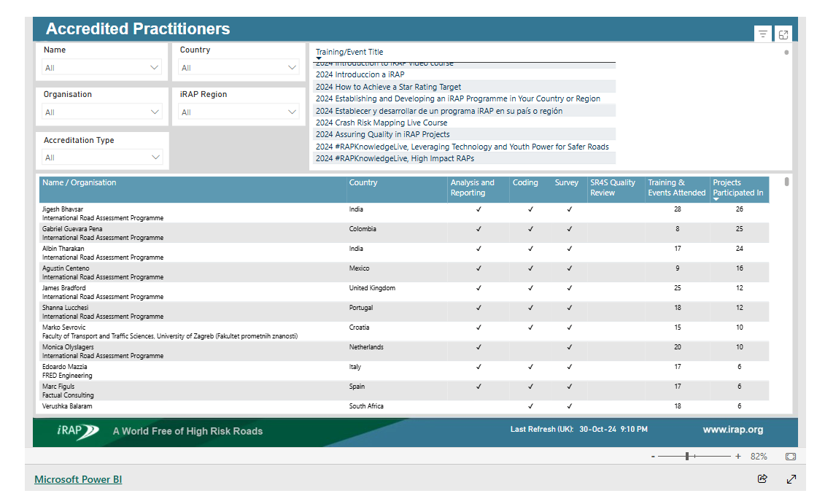Select the Shanna Lucchesi row
817x504 pixels.
404,311
